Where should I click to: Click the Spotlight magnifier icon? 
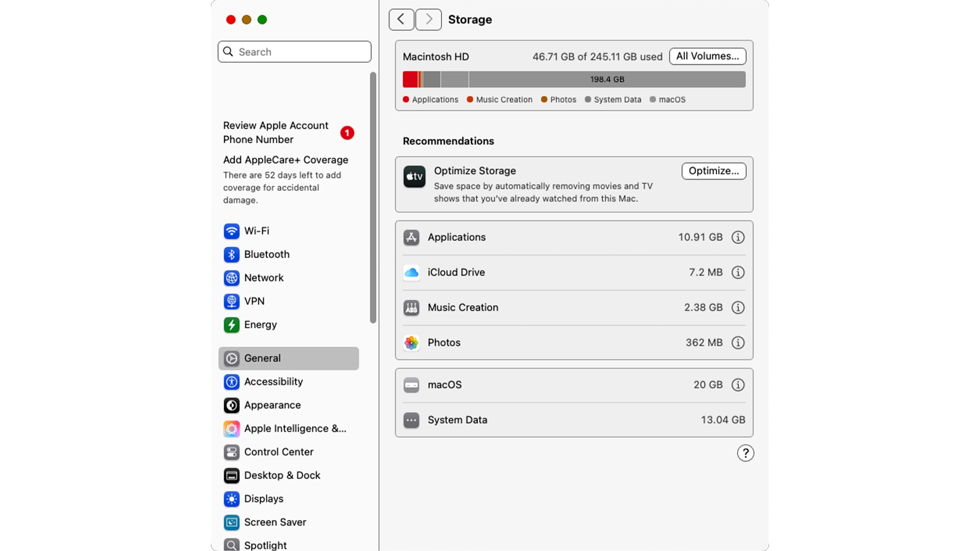[231, 545]
